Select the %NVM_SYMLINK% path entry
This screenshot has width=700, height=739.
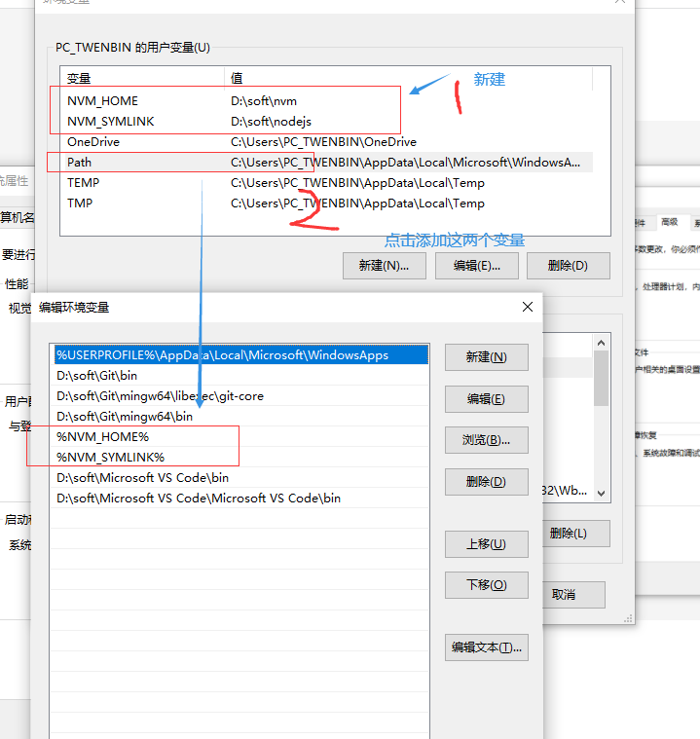point(239,458)
